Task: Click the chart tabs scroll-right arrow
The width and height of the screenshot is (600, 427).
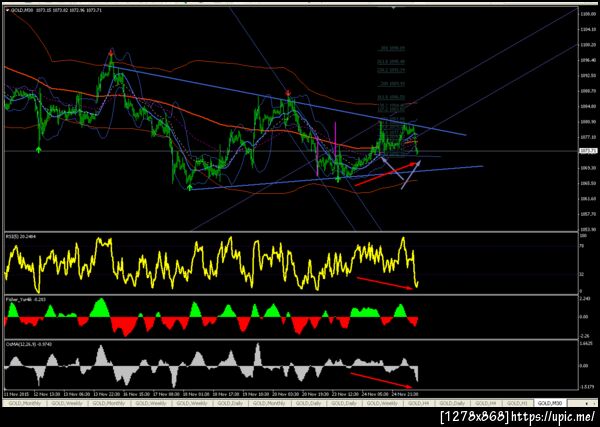Action: click(x=594, y=404)
